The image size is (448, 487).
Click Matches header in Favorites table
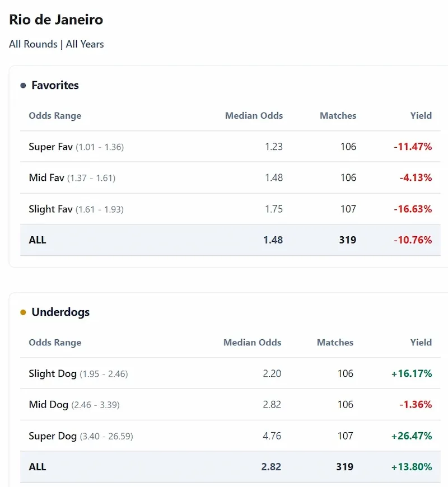(338, 116)
